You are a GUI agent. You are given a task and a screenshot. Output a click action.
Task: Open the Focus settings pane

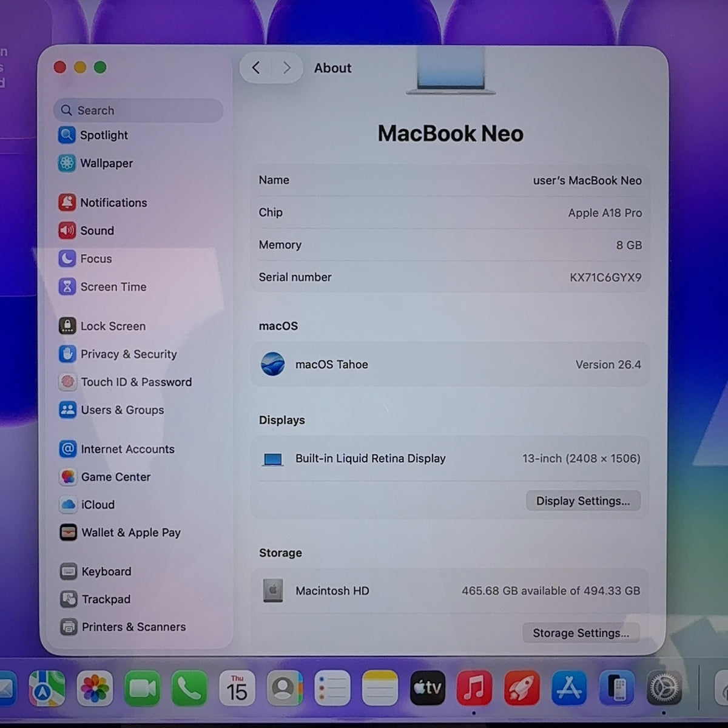pyautogui.click(x=86, y=258)
